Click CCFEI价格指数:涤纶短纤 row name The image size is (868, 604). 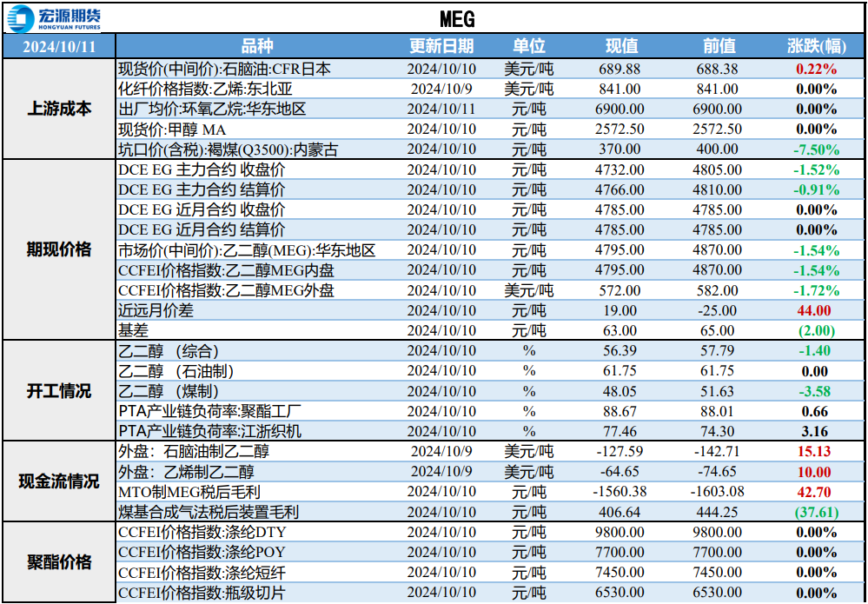202,573
